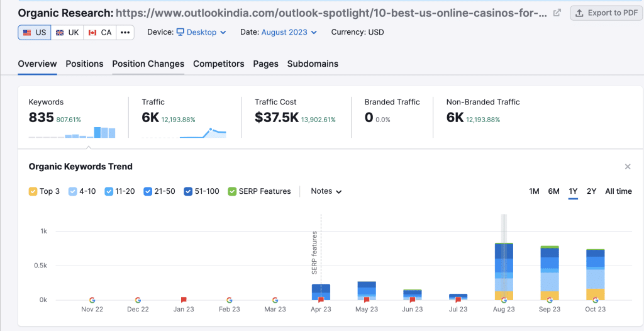Click the Google update icon at Mar 23
The image size is (644, 331).
(275, 300)
